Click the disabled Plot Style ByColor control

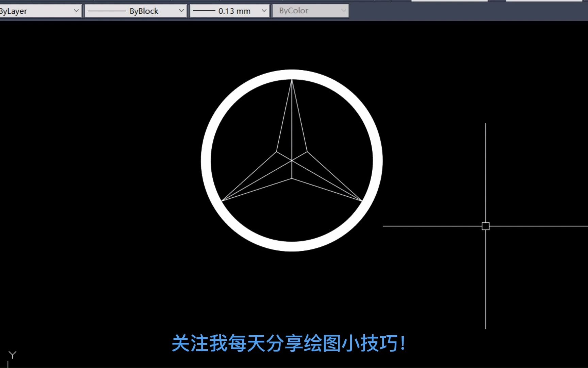[x=310, y=11]
